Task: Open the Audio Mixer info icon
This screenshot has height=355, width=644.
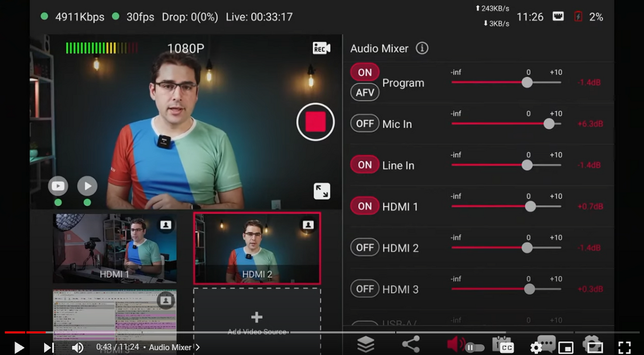Action: [x=422, y=49]
